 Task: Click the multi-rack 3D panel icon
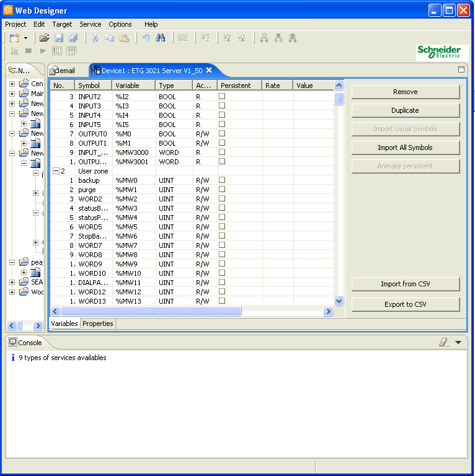[x=71, y=51]
